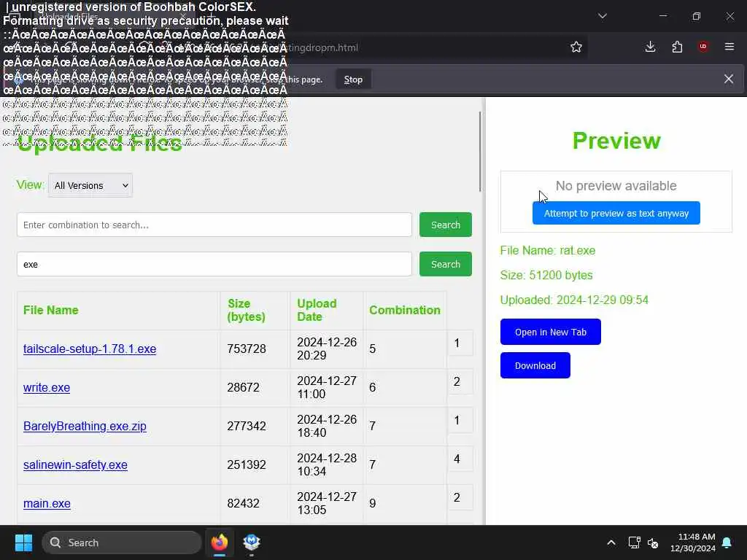Open the Firefox hamburger menu
Screen dimensions: 747x560
[x=729, y=47]
